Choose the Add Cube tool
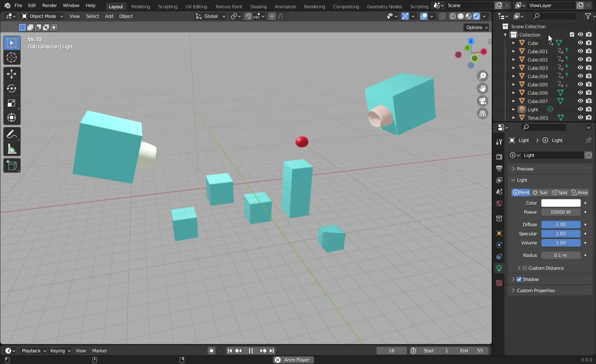Image resolution: width=596 pixels, height=364 pixels. pos(11,166)
